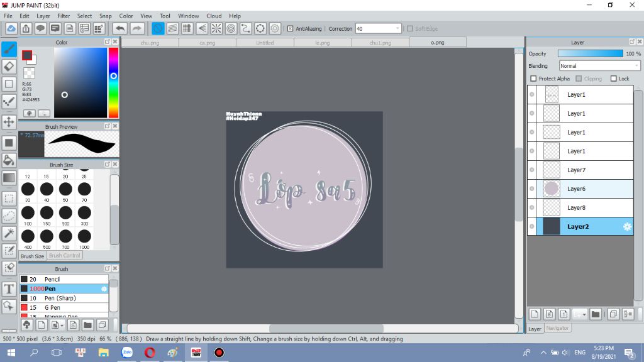The image size is (644, 362).
Task: Switch to the chu.png tab
Action: point(150,43)
